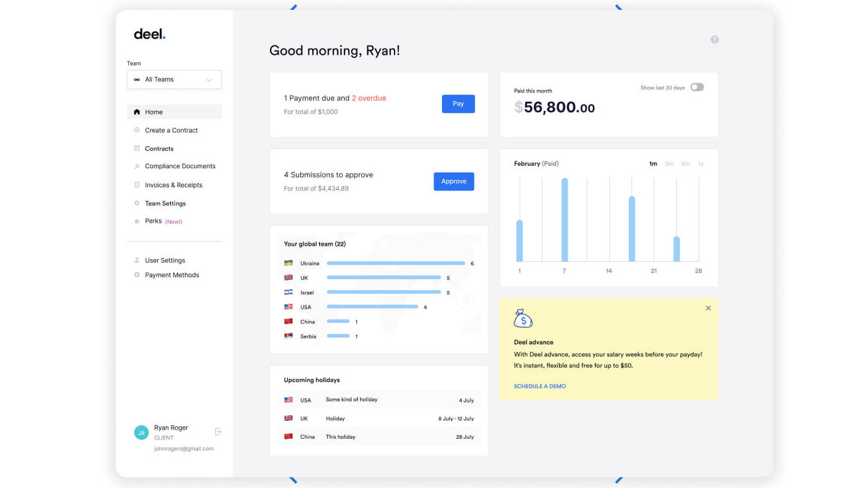The height and width of the screenshot is (488, 868).
Task: Click the Home icon in sidebar
Action: pos(137,112)
